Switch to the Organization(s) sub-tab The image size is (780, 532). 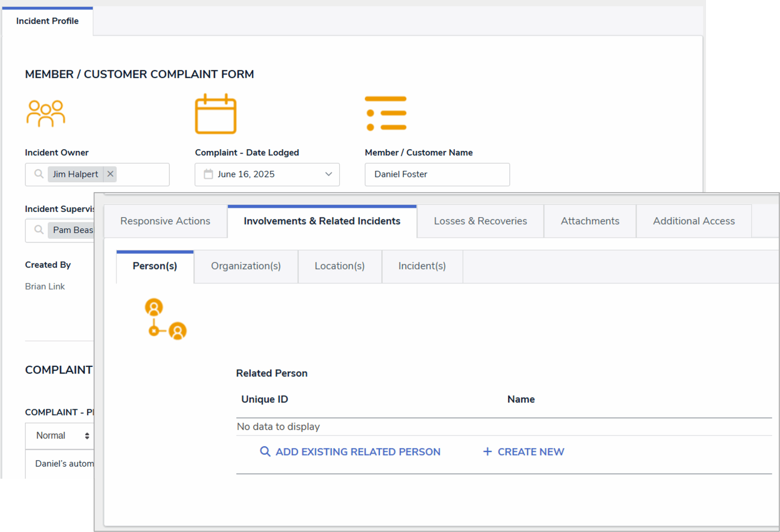(246, 266)
